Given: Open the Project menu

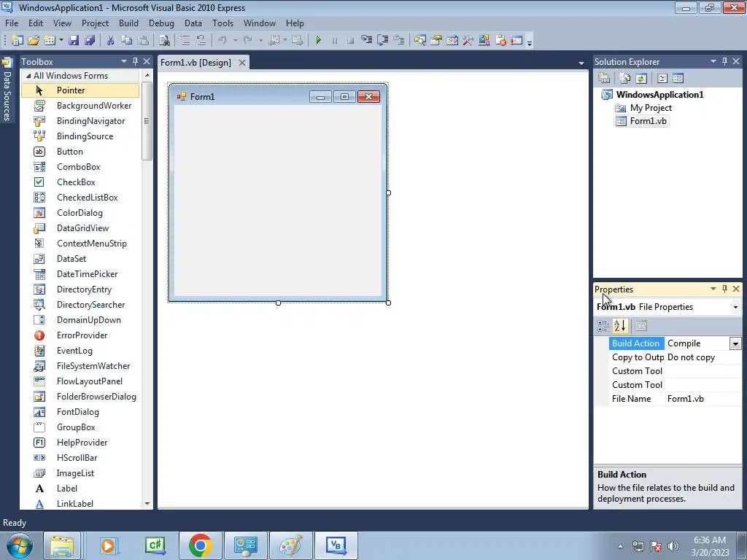Looking at the screenshot, I should coord(95,23).
